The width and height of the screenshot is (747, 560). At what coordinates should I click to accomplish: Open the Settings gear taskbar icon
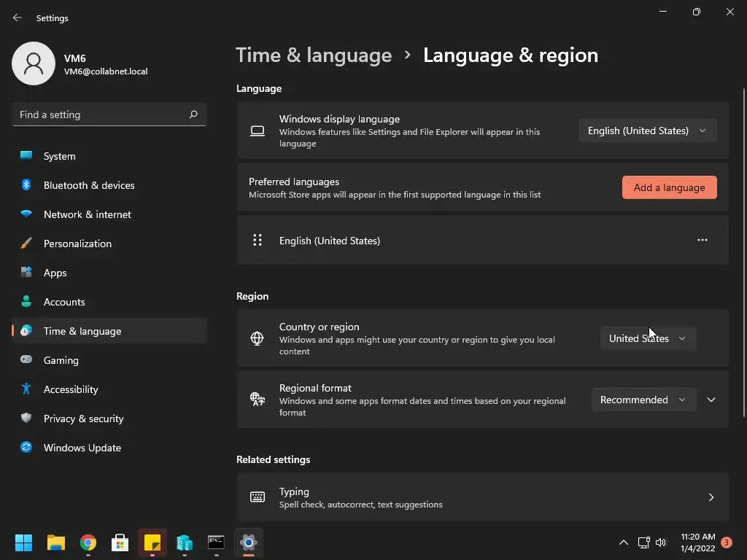pyautogui.click(x=249, y=542)
